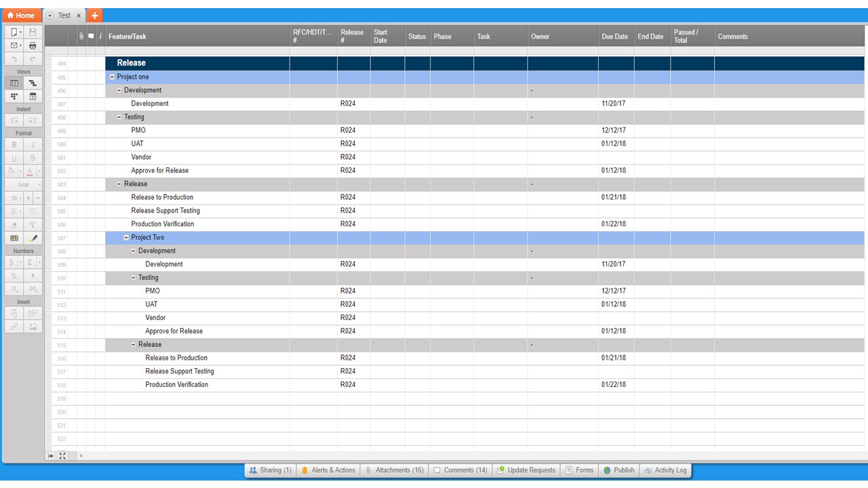This screenshot has height=488, width=868.
Task: Open the Activity Log
Action: point(665,470)
